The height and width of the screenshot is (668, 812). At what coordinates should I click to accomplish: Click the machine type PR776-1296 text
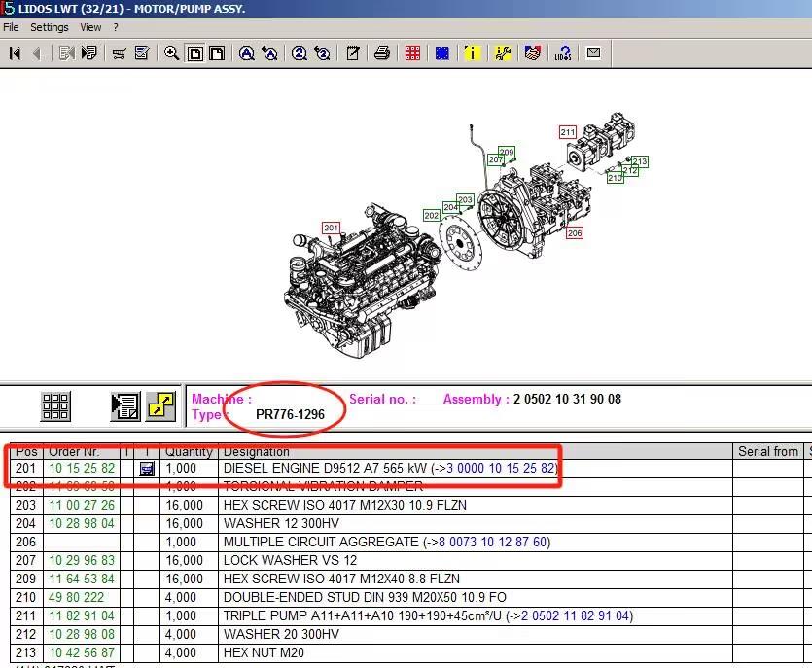click(290, 415)
